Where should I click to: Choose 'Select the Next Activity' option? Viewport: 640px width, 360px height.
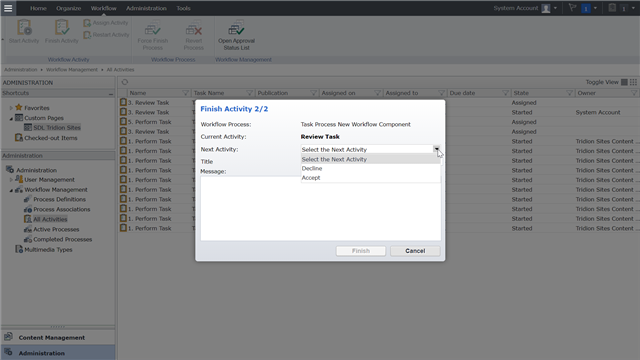pos(371,159)
